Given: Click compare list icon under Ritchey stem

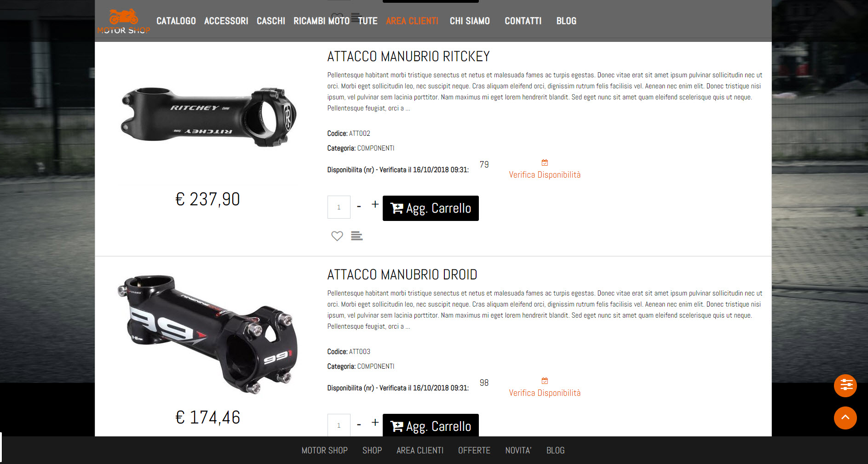Looking at the screenshot, I should 356,236.
